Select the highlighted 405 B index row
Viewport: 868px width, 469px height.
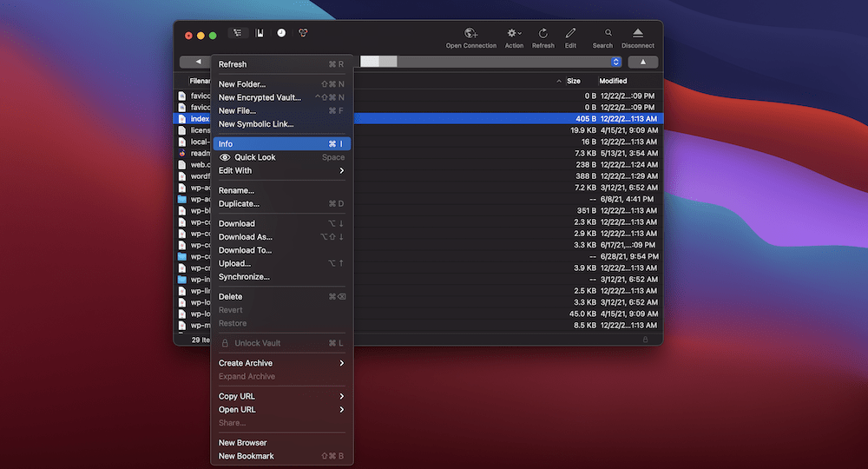418,118
